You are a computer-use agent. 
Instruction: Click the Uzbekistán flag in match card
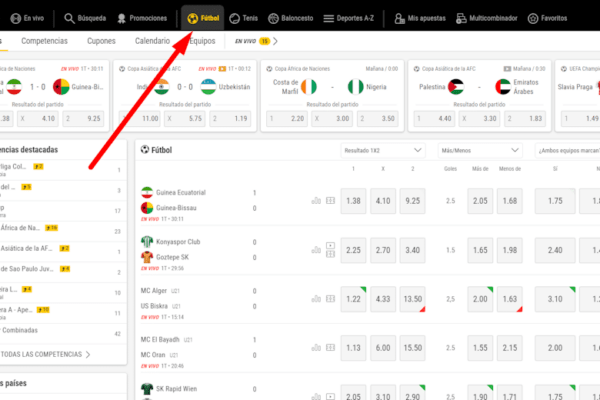[x=208, y=87]
